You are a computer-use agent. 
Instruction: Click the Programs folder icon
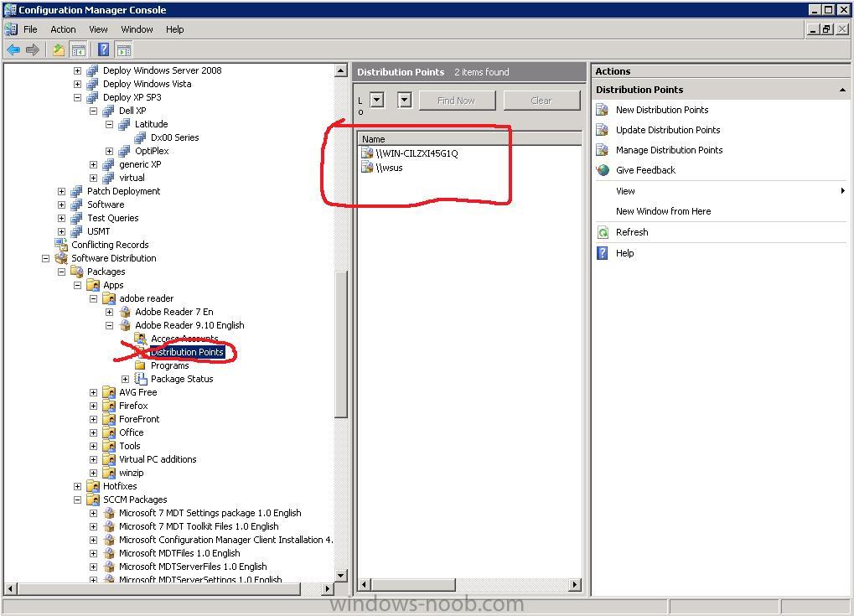pos(140,365)
